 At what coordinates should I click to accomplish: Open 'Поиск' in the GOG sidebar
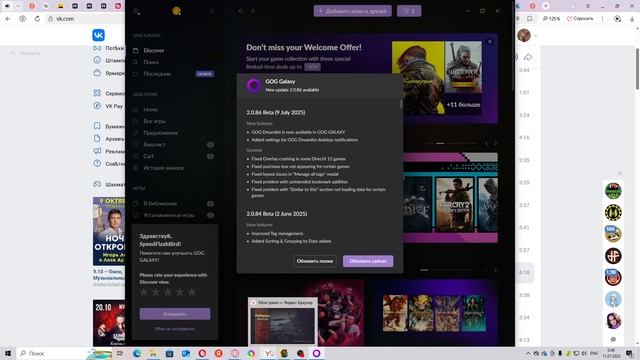point(151,62)
